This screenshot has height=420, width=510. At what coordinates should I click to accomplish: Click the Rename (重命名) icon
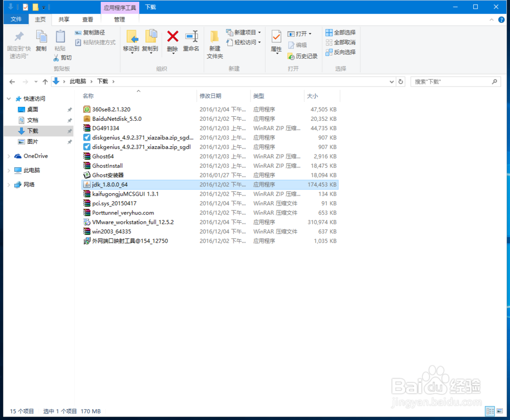point(191,36)
